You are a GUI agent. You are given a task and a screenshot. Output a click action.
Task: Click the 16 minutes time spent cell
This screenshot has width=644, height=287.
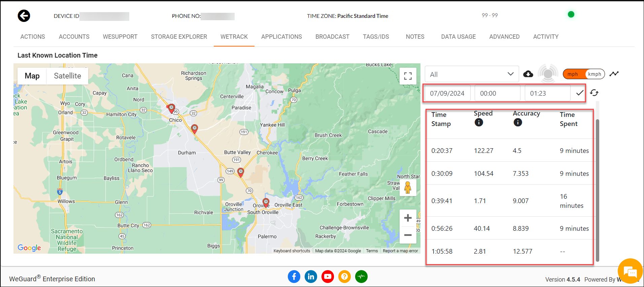point(572,201)
